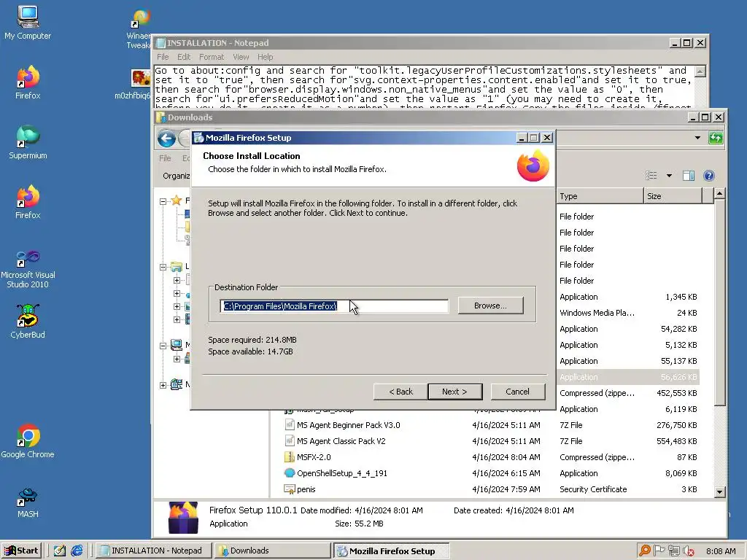
Task: Open the Help menu in Notepad
Action: coord(266,57)
